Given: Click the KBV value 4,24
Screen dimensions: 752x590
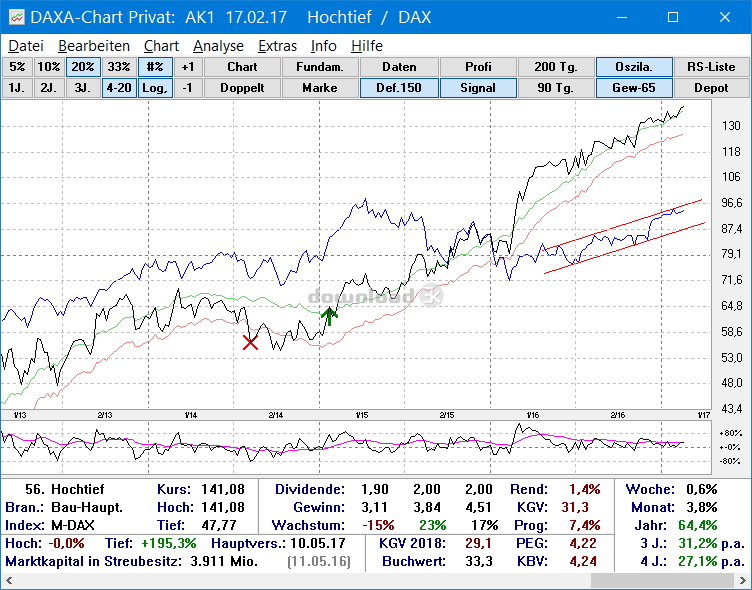Looking at the screenshot, I should click(583, 561).
